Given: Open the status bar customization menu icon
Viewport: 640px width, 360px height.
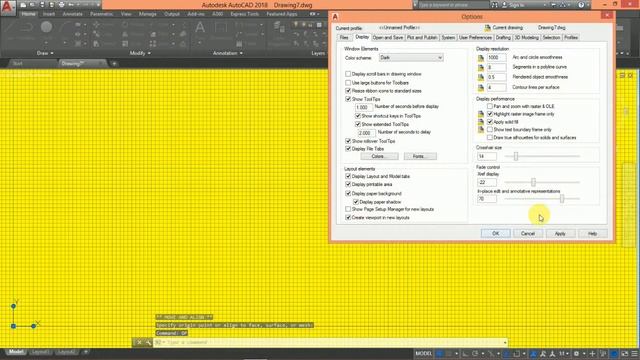Looking at the screenshot, I should (x=634, y=353).
